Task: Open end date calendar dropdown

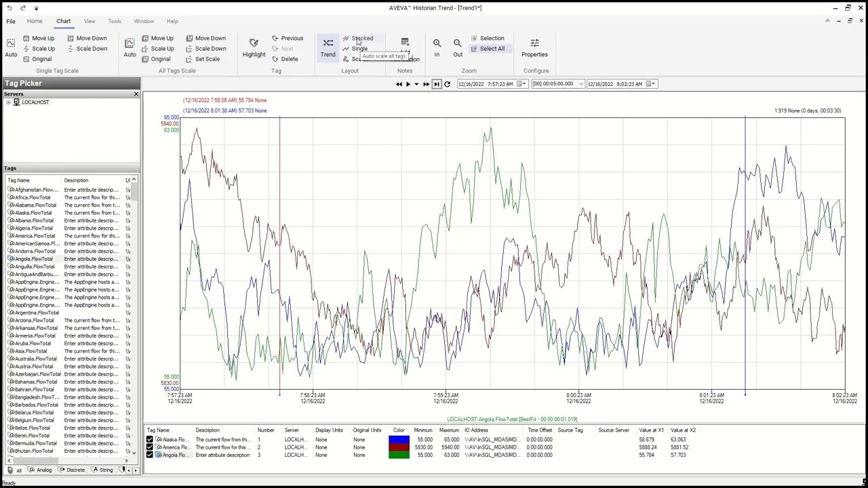Action: 651,84
